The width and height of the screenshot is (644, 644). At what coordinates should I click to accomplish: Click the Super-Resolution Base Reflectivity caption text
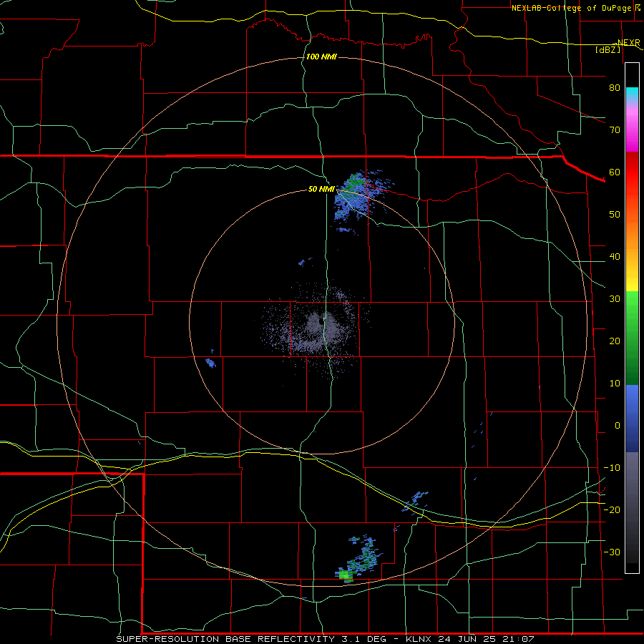click(x=225, y=639)
